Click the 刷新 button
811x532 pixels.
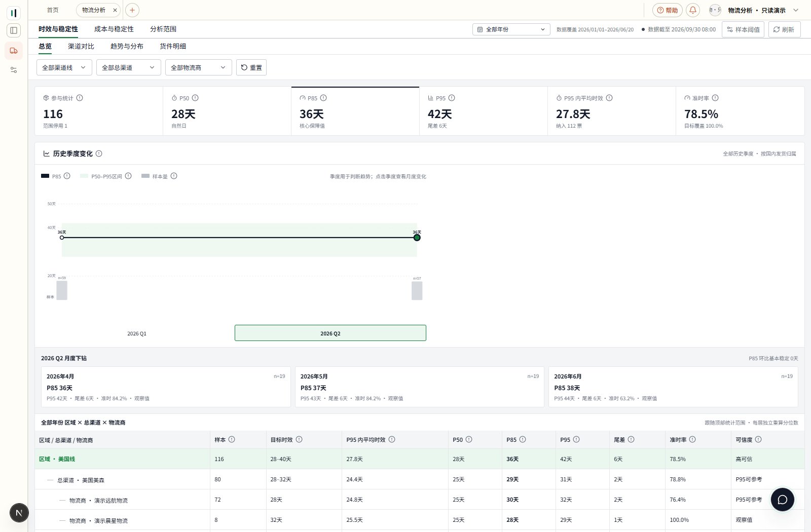click(784, 29)
